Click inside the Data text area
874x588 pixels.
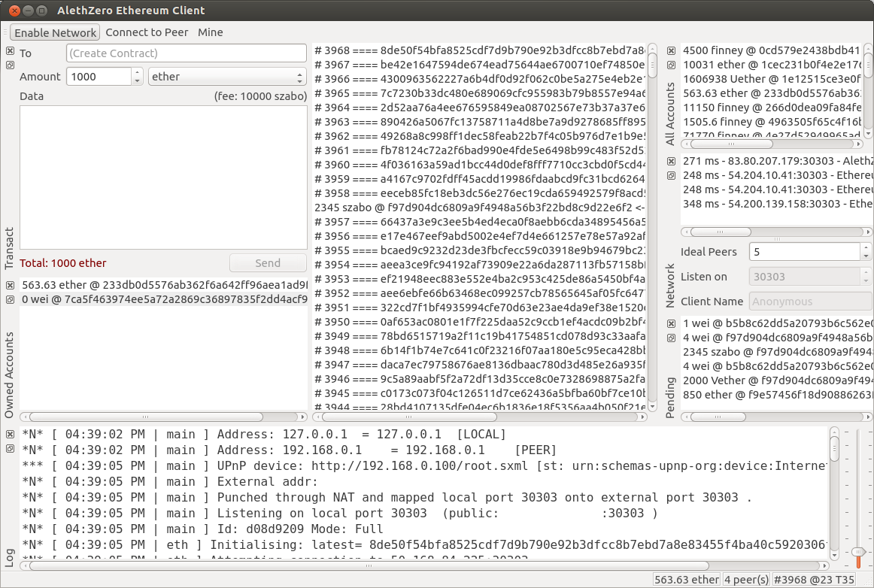(x=163, y=177)
